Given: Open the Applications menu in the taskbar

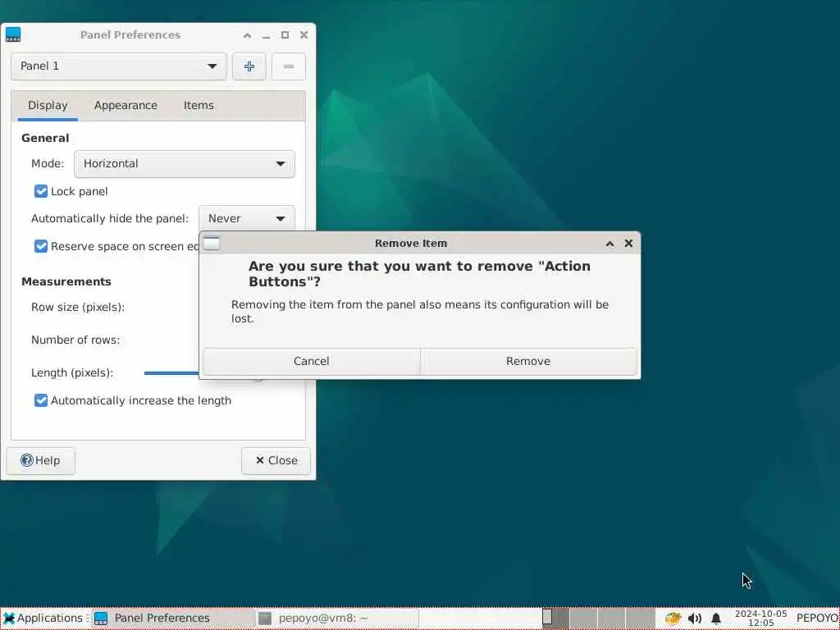Looking at the screenshot, I should point(43,619).
